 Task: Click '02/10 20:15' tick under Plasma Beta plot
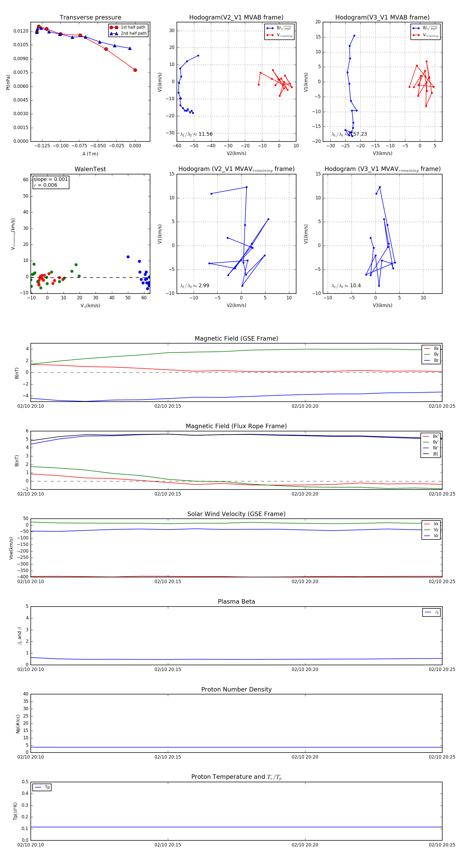click(x=168, y=669)
